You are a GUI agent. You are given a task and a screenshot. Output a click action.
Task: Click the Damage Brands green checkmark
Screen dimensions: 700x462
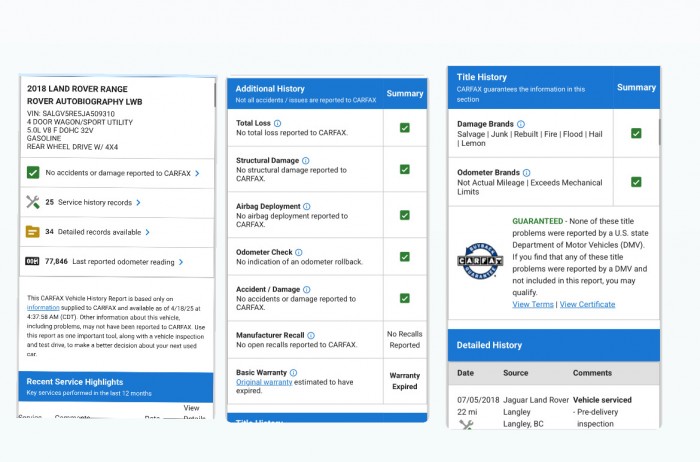pyautogui.click(x=636, y=133)
